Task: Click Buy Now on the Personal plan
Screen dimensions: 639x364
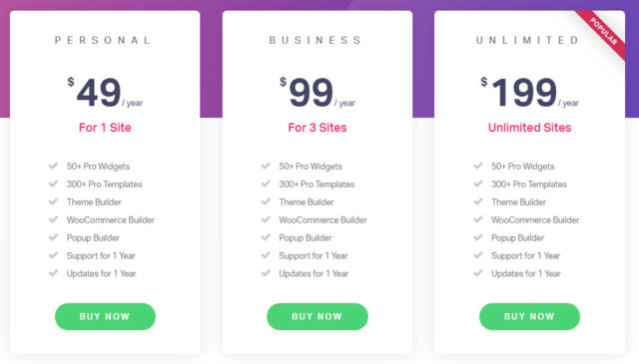Action: [105, 316]
